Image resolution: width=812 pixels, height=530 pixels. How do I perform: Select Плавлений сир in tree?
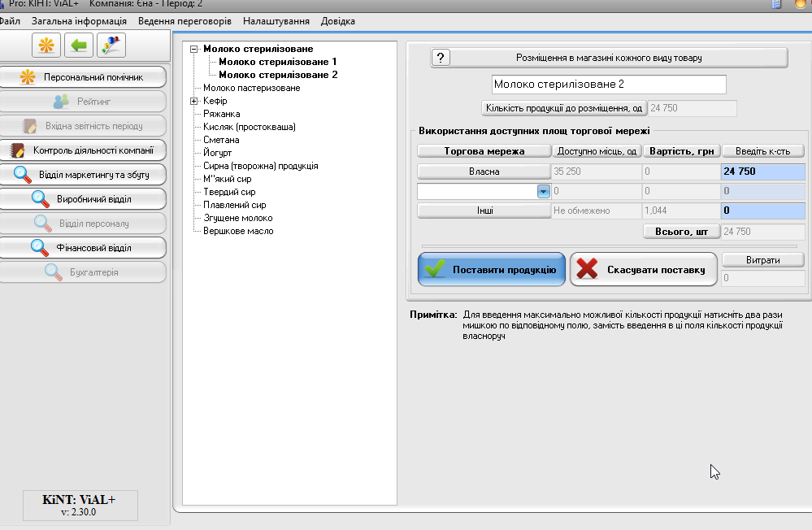point(235,205)
